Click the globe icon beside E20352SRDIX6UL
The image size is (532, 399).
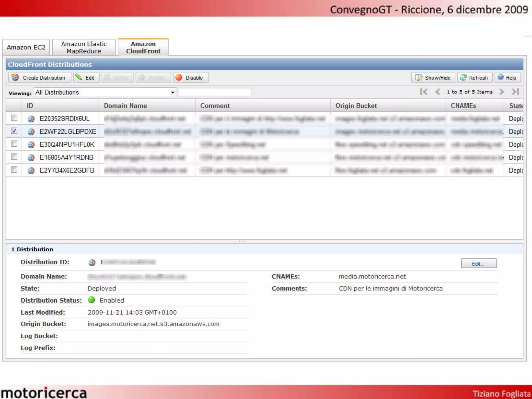31,119
